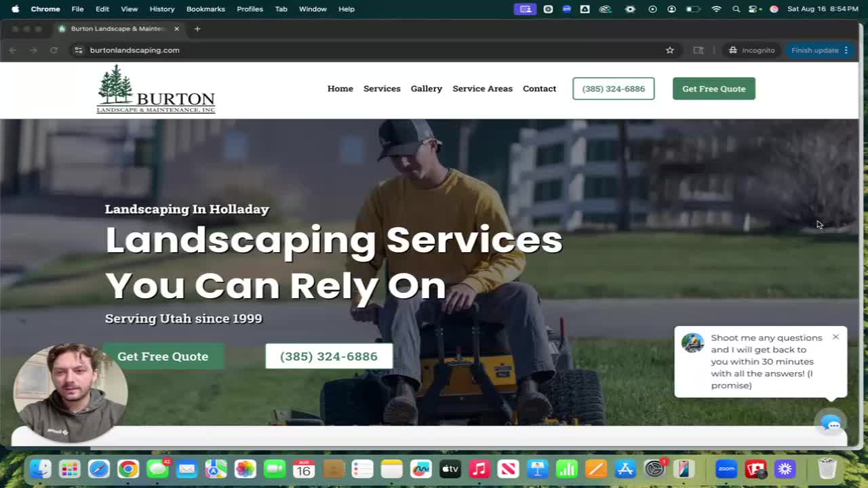
Task: Open Zoom from the dock
Action: (x=726, y=468)
